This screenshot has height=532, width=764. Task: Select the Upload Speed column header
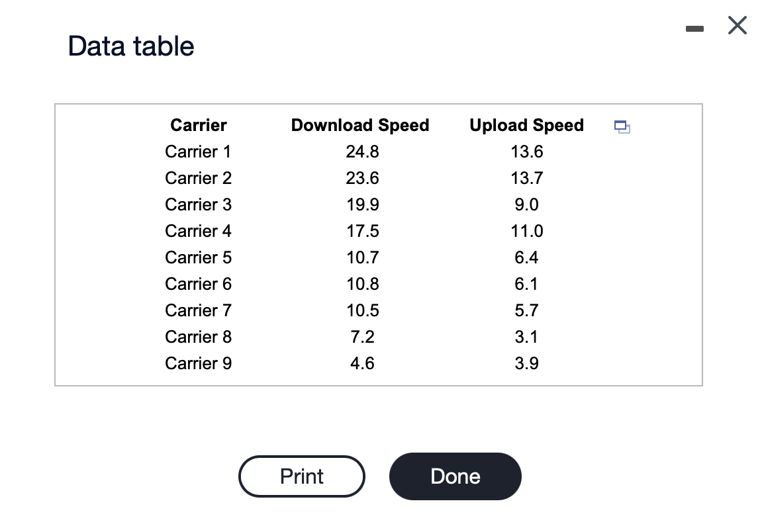coord(526,125)
